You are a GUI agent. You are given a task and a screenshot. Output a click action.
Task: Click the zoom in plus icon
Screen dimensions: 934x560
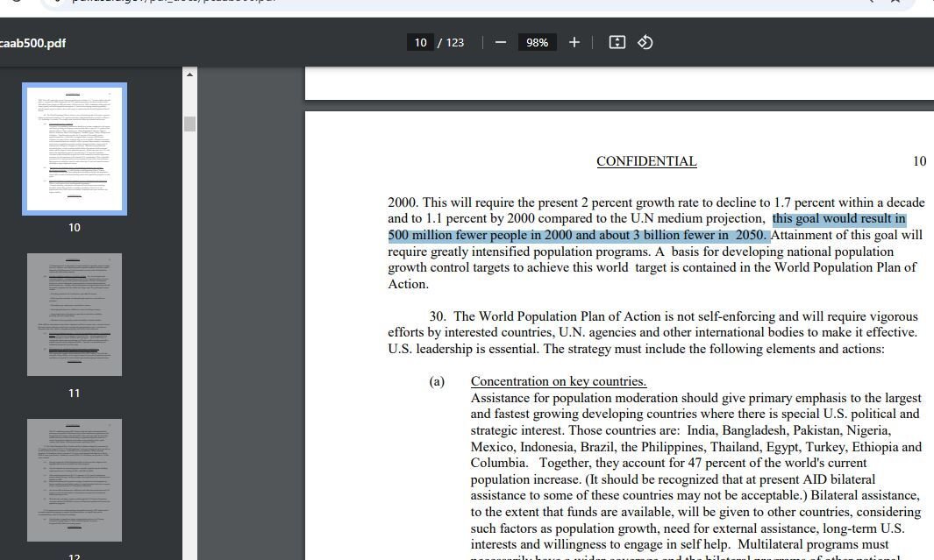point(574,42)
